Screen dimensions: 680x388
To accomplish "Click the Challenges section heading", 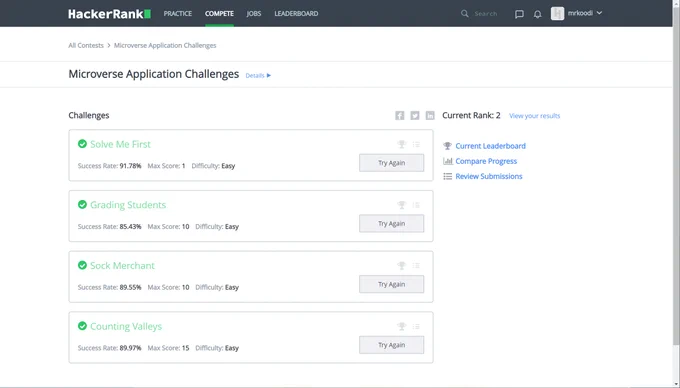I will 89,115.
